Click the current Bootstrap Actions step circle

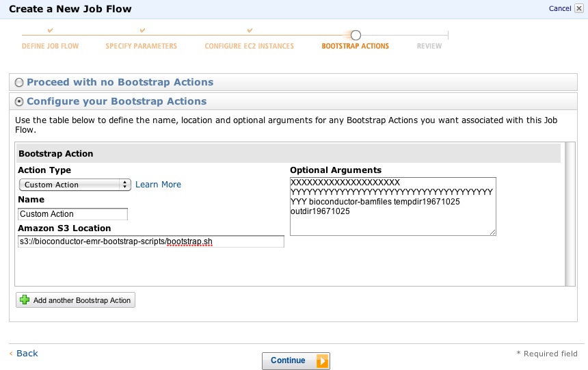pos(356,35)
